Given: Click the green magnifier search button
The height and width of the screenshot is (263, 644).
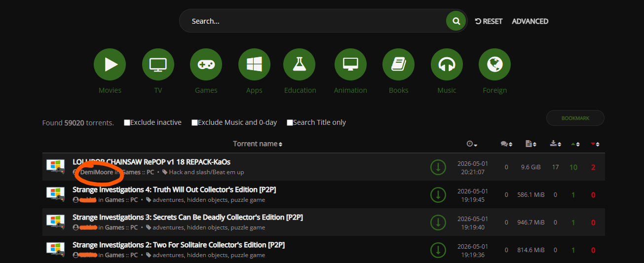Looking at the screenshot, I should [x=456, y=21].
